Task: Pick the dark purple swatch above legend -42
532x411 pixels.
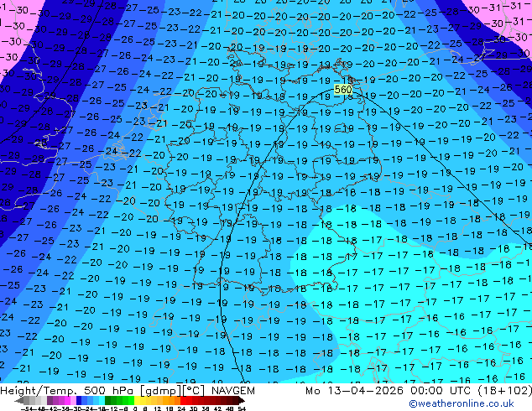Action: coord(50,400)
